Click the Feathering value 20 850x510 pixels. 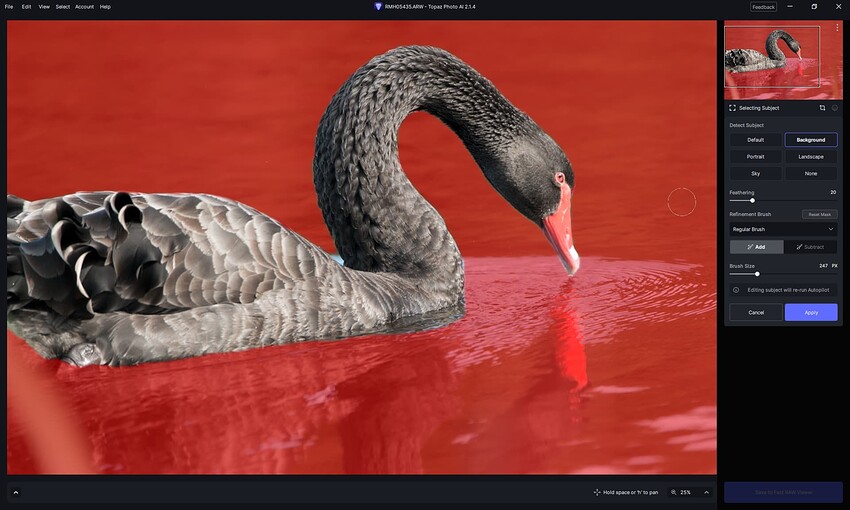[x=833, y=192]
